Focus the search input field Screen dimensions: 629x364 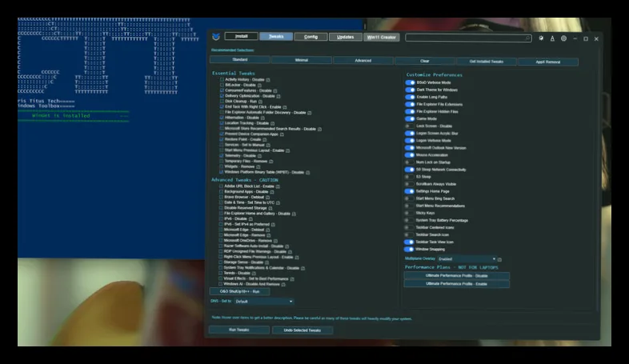click(x=468, y=38)
